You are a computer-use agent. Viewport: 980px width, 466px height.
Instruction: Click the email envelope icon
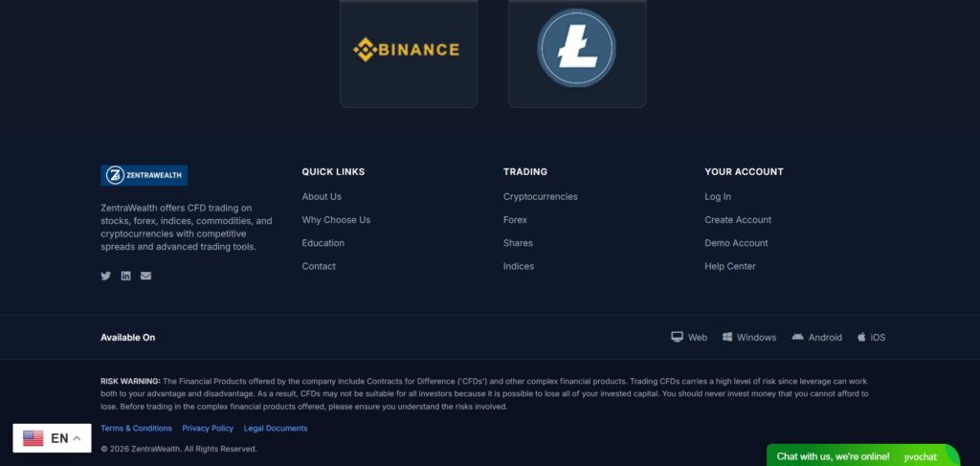145,276
